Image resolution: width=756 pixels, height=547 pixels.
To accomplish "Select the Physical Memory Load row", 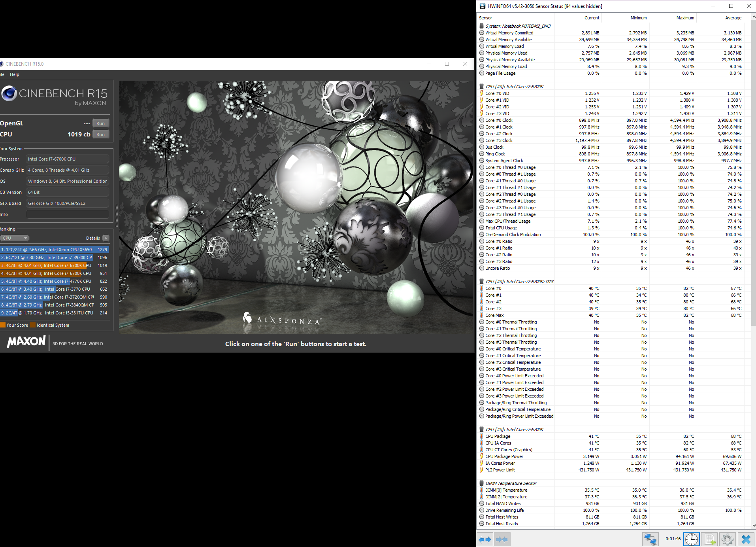I will [611, 66].
